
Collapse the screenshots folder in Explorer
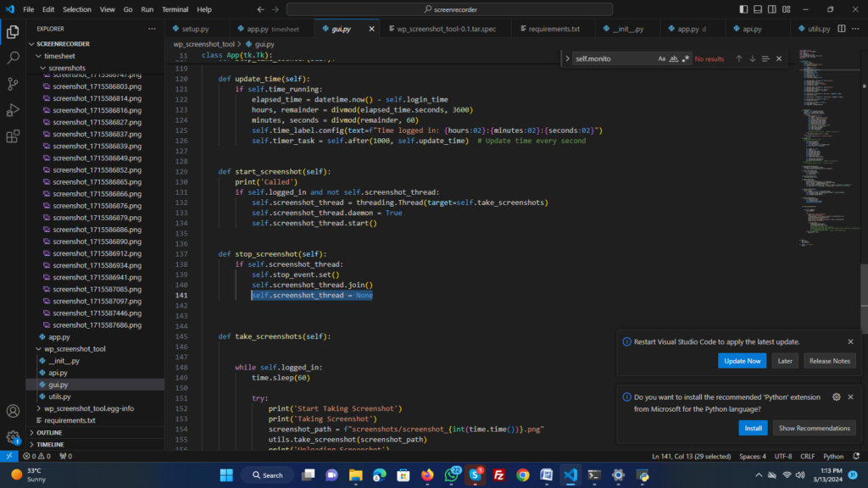(66, 68)
